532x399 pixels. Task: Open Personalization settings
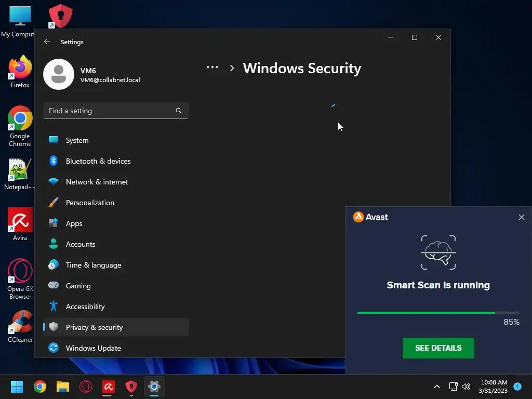tap(116, 203)
